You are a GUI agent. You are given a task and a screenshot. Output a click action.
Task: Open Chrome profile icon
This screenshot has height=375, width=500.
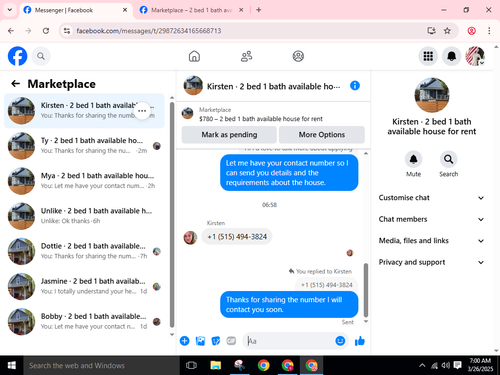(471, 31)
